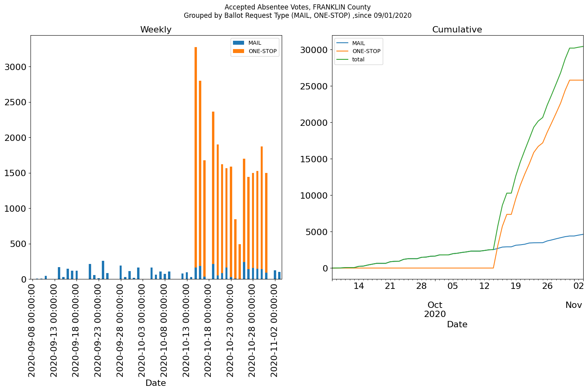Click the 5000 y-axis label on Cumulative chart

pos(317,232)
